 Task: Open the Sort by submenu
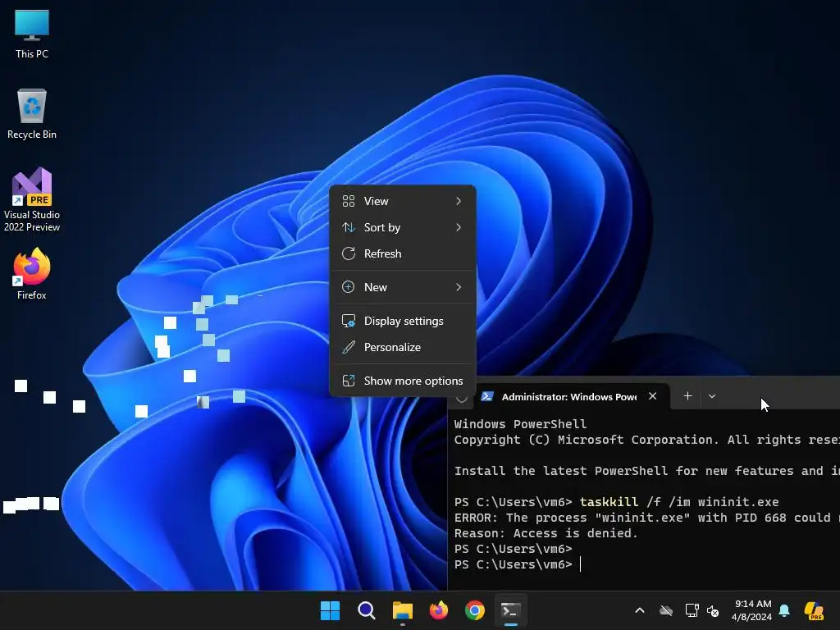402,227
